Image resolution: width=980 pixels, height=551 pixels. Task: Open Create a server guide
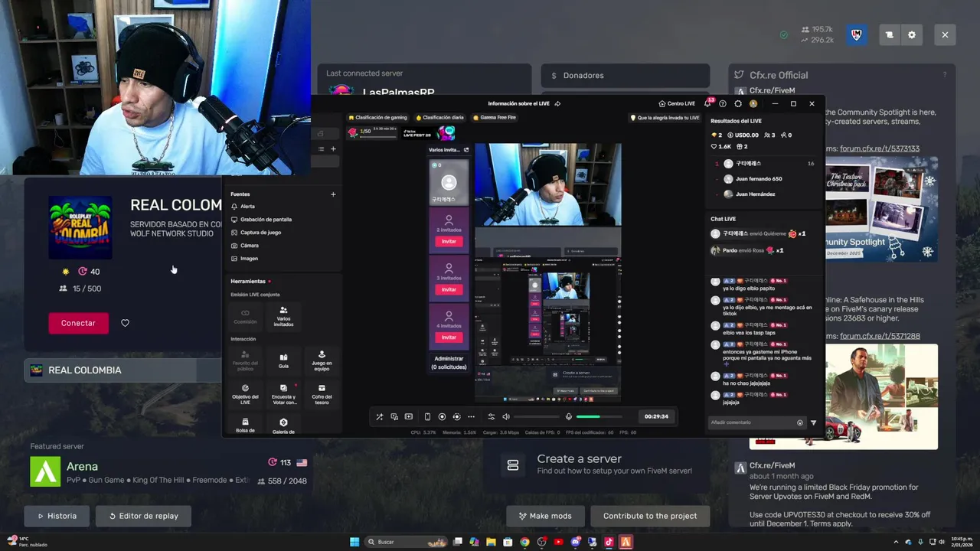[x=597, y=465]
